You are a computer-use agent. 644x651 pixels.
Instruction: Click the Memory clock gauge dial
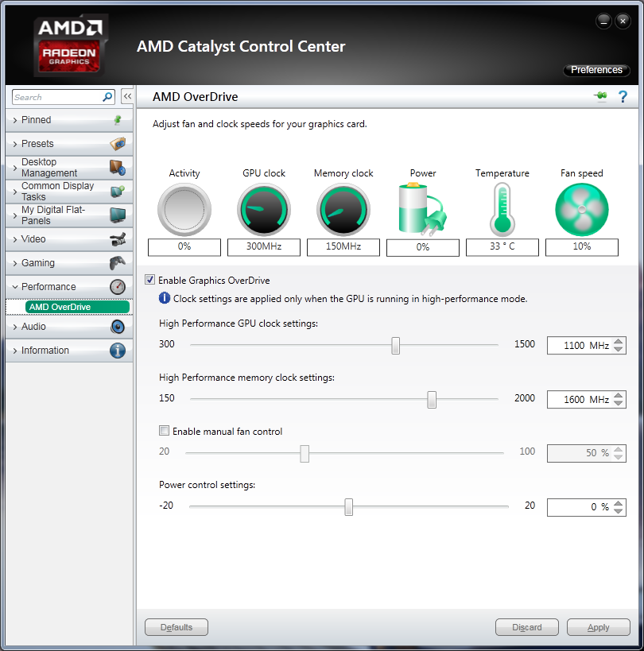(x=343, y=210)
